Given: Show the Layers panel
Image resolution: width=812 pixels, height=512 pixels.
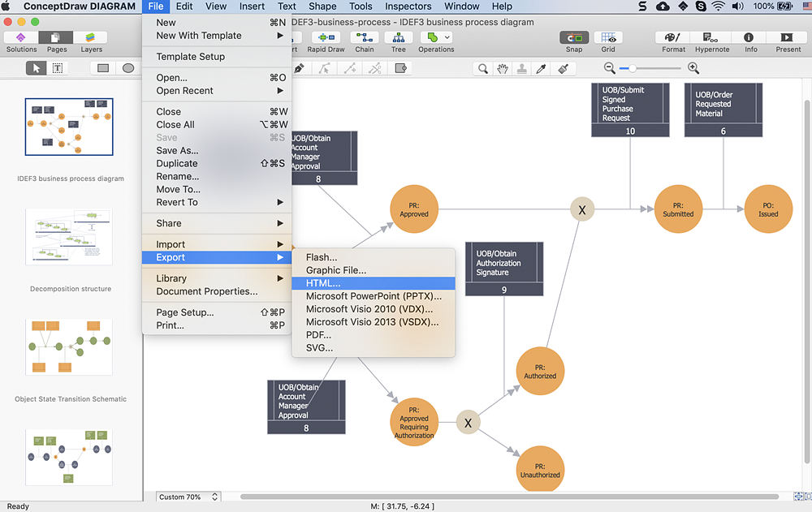Looking at the screenshot, I should 91,38.
